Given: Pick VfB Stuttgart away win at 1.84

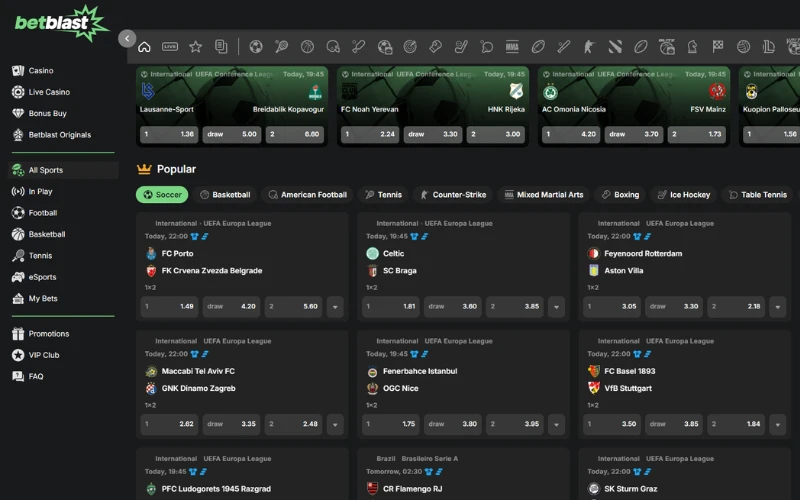Looking at the screenshot, I should tap(736, 424).
